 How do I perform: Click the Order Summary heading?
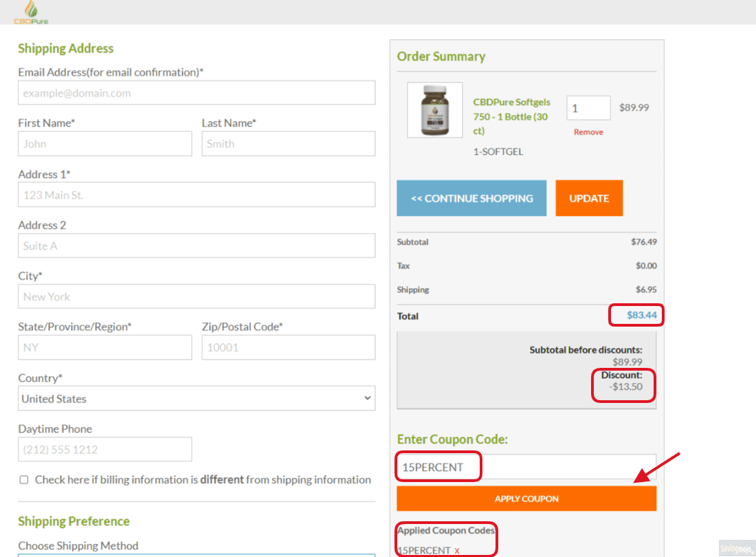point(441,56)
